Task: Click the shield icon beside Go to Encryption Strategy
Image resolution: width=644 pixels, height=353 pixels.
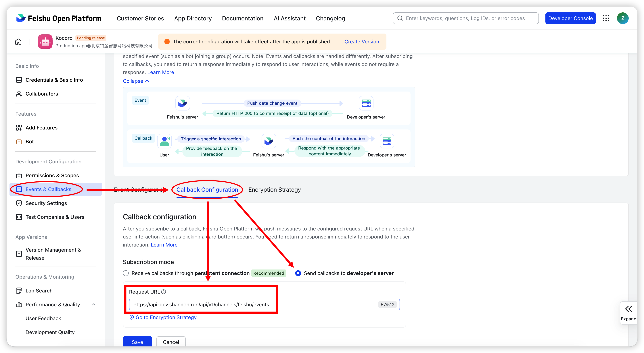Action: pyautogui.click(x=131, y=317)
